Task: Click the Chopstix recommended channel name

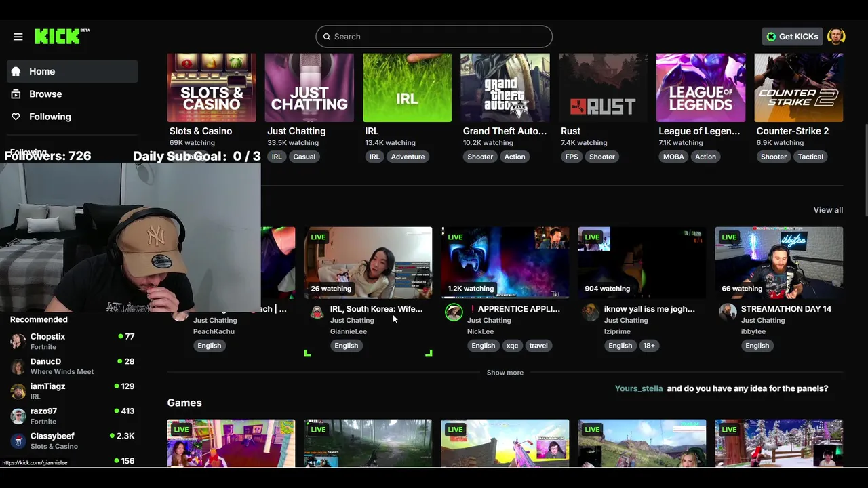Action: 47,337
